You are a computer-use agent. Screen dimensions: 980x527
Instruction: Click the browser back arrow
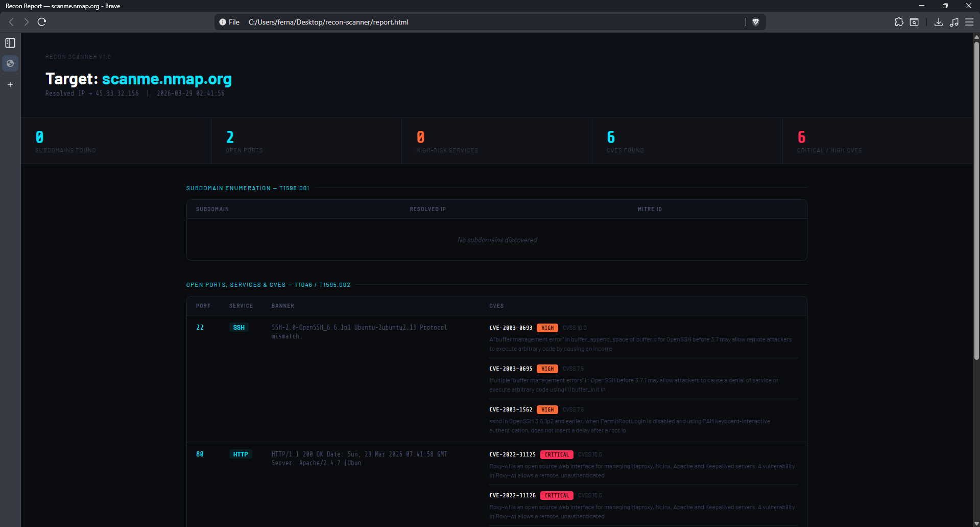point(11,22)
